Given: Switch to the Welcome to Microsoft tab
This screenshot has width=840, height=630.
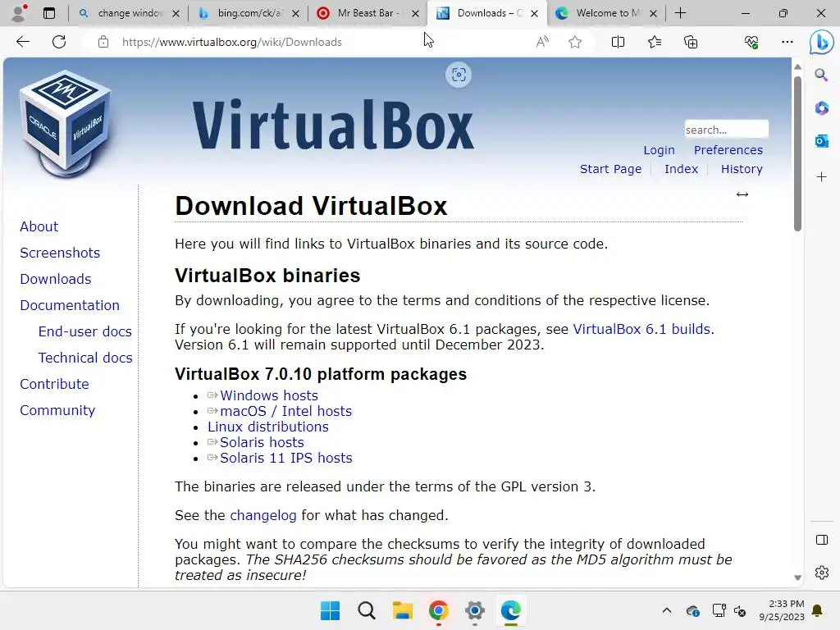Looking at the screenshot, I should [607, 13].
